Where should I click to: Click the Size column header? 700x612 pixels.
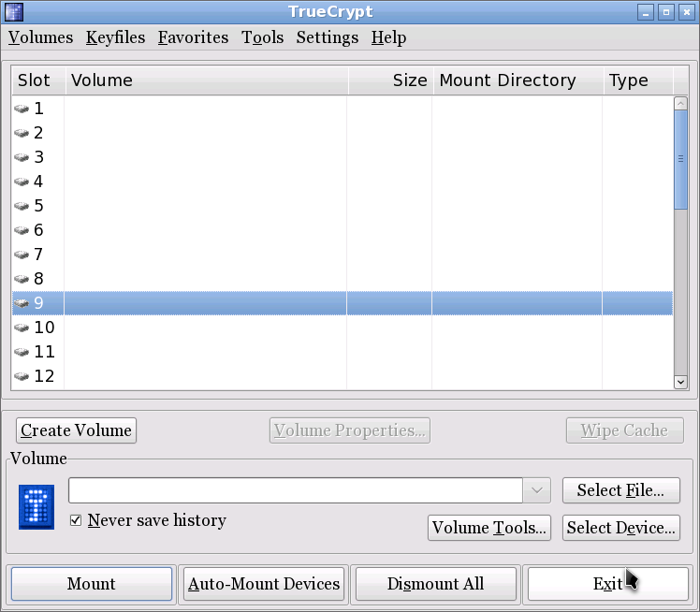click(390, 80)
